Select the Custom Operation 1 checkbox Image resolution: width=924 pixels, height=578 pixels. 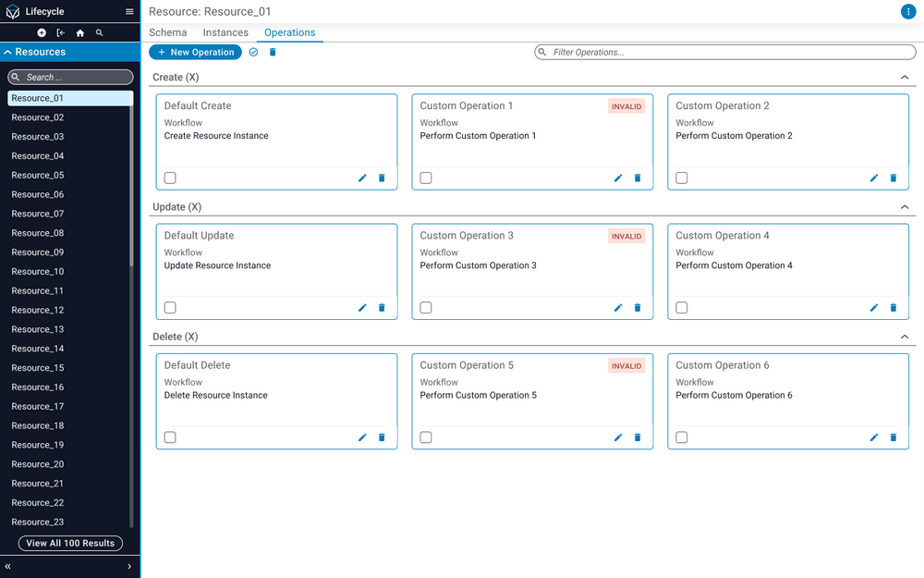point(426,178)
